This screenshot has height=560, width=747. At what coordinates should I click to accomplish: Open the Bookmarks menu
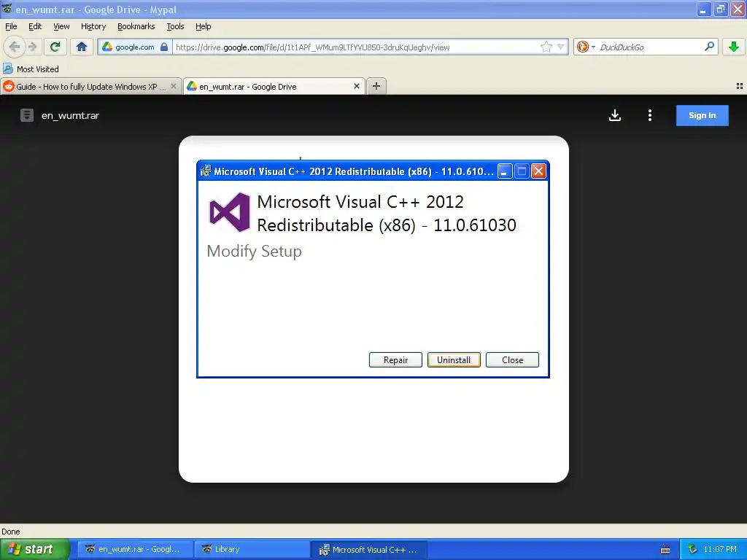click(x=136, y=26)
